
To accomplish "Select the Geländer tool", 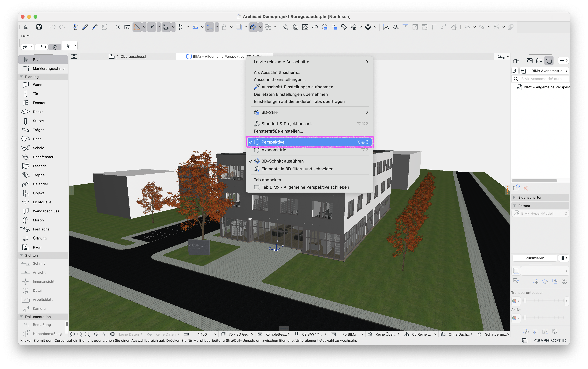I will [43, 184].
